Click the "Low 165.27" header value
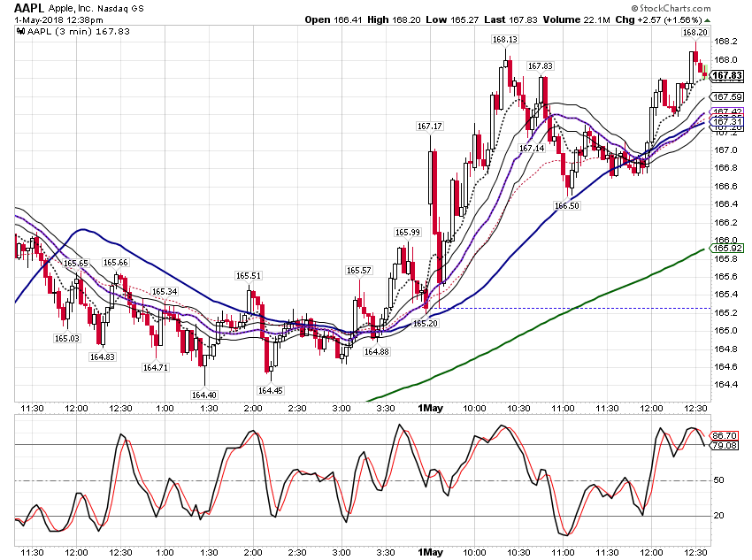This screenshot has height=560, width=752. coord(452,19)
